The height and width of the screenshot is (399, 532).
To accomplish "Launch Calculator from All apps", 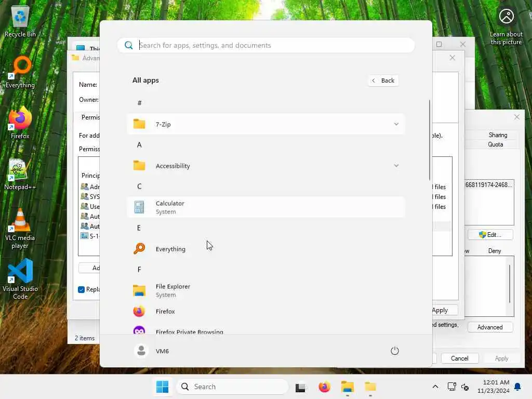I will coord(265,207).
